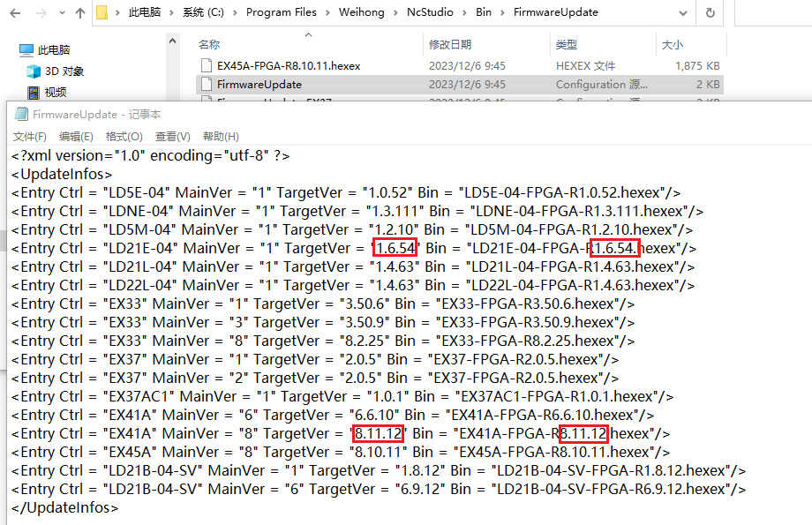Click the Notepad icon in the title bar
Image resolution: width=812 pixels, height=525 pixels.
tap(21, 114)
